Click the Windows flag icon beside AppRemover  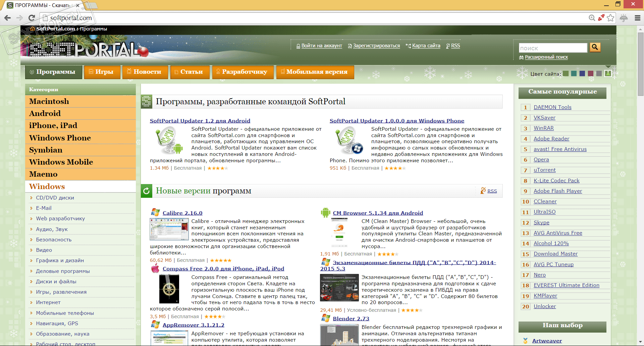(155, 324)
